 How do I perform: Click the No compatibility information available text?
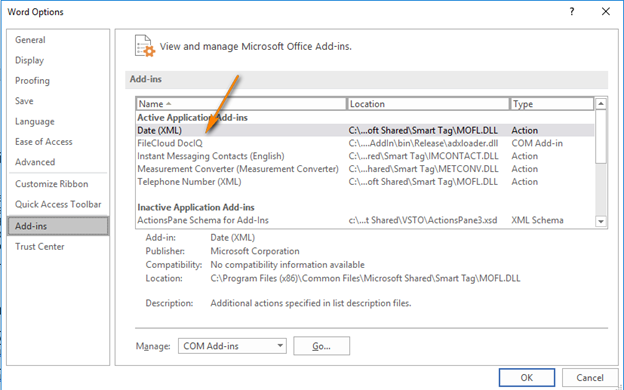coord(287,265)
